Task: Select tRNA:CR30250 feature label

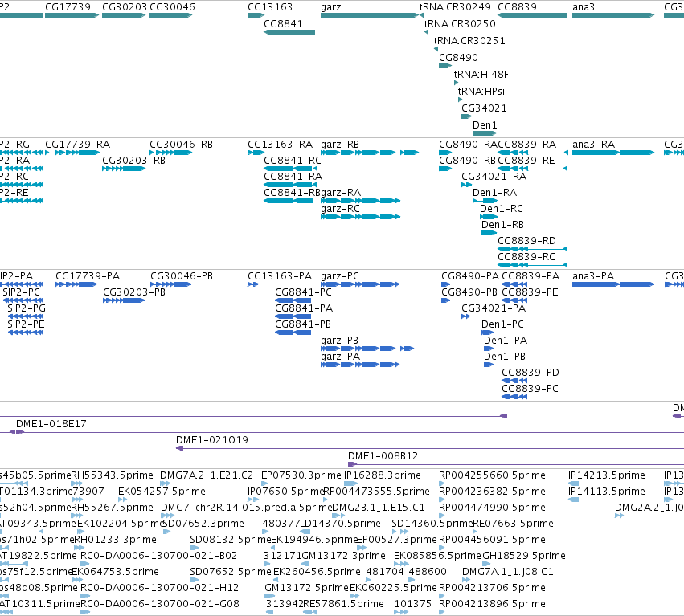Action: [460, 23]
